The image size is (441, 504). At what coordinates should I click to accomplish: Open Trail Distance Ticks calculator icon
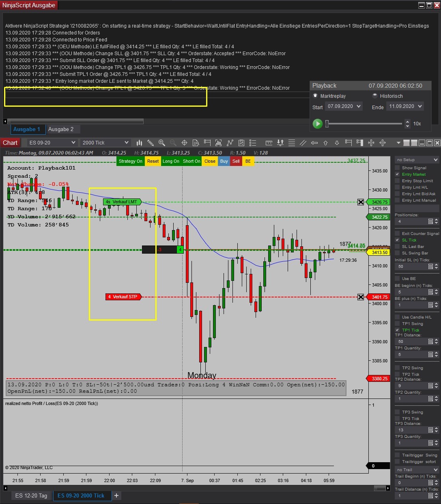[431, 495]
